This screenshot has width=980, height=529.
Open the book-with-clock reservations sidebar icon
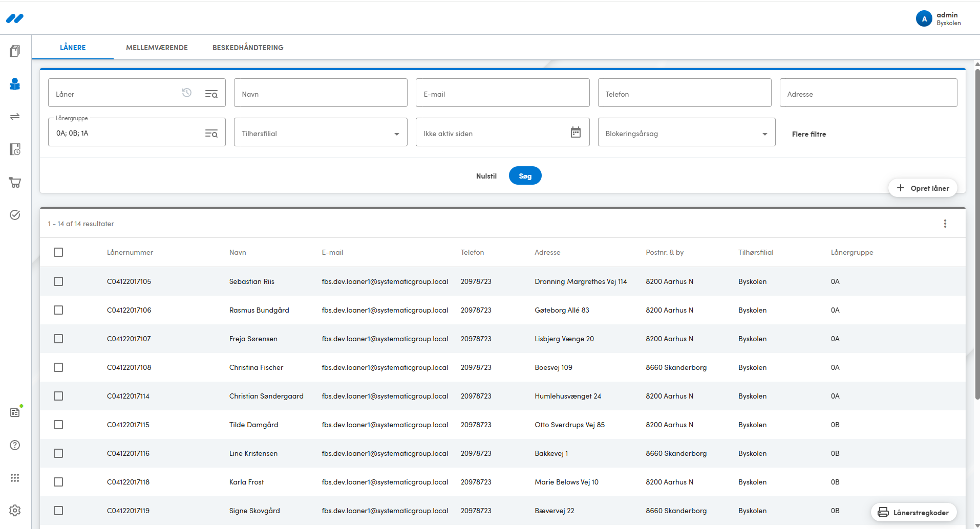coord(15,149)
